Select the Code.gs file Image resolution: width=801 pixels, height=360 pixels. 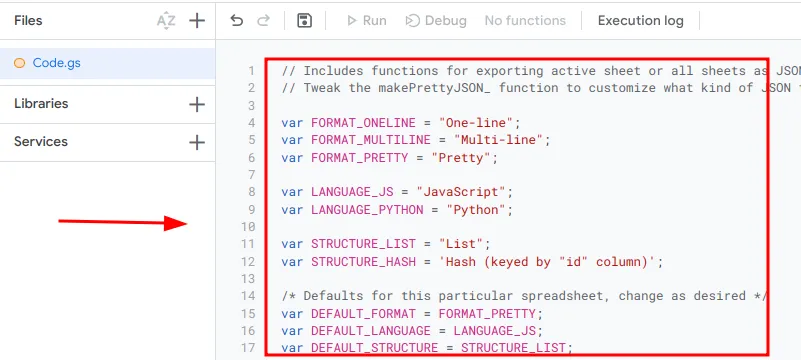click(x=107, y=63)
